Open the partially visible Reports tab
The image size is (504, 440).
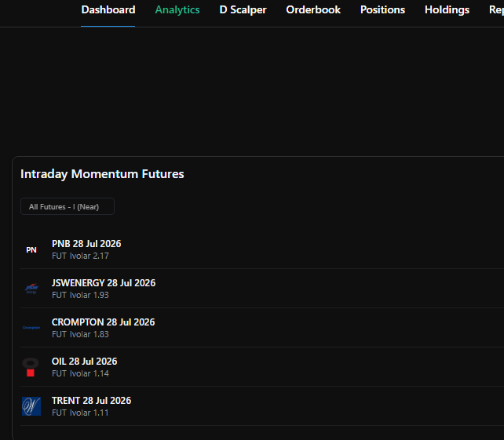[x=496, y=10]
